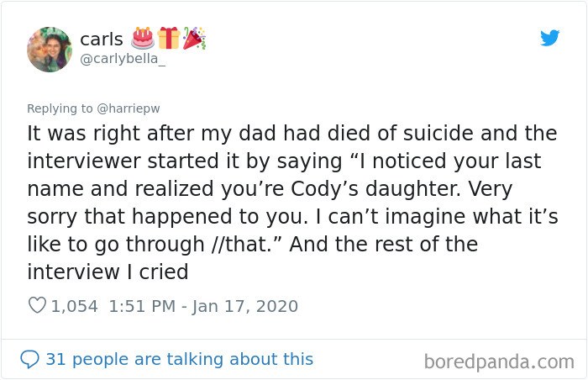Screen dimensions: 588x380
Task: Open "31 people are talking about this"
Action: [179, 359]
